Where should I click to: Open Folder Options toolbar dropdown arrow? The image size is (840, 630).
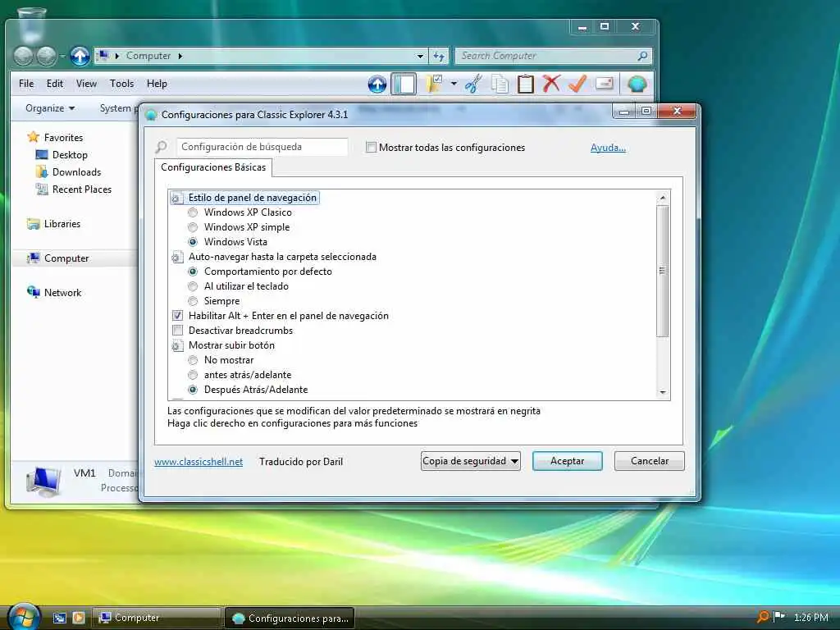click(x=454, y=84)
